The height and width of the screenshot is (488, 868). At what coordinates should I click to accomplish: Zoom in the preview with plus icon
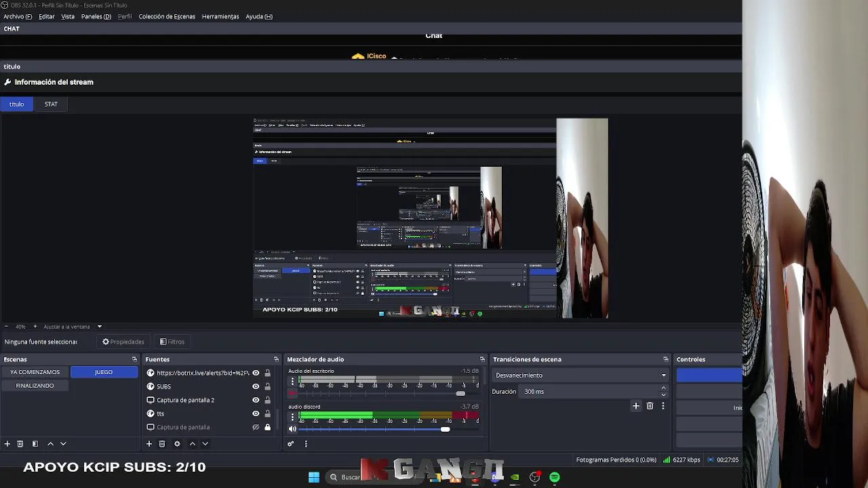click(x=35, y=327)
